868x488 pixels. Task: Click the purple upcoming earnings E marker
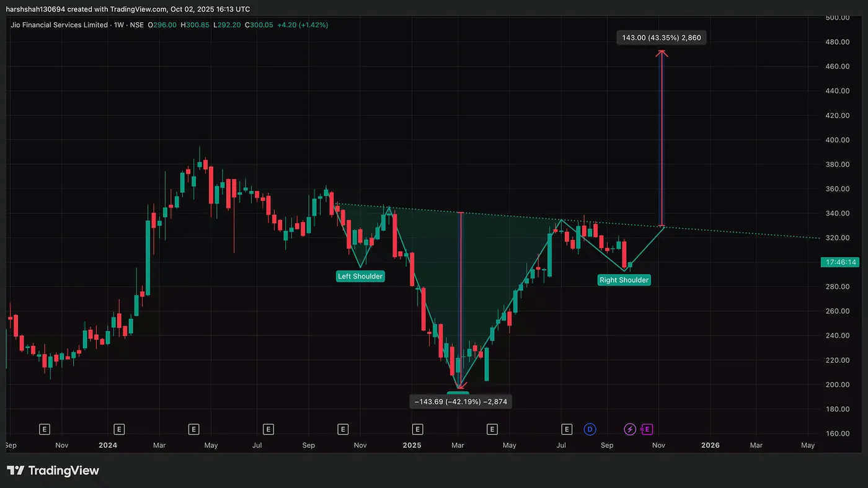coord(647,429)
